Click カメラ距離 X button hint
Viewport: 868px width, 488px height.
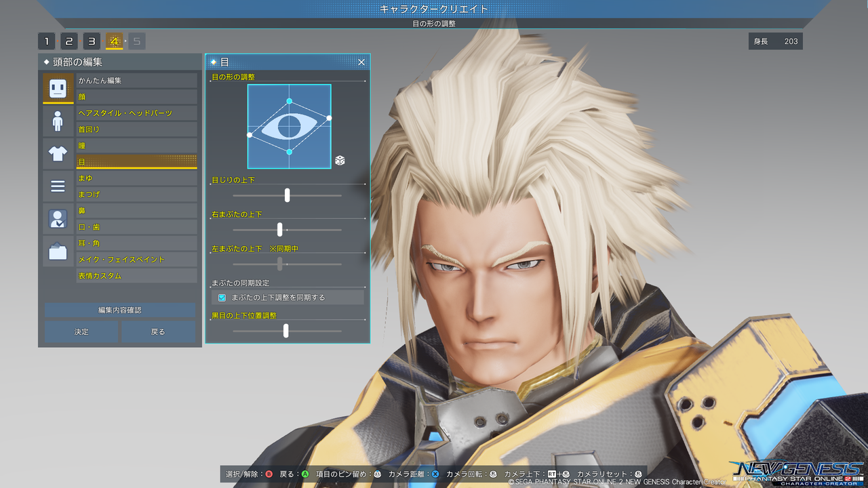point(414,474)
